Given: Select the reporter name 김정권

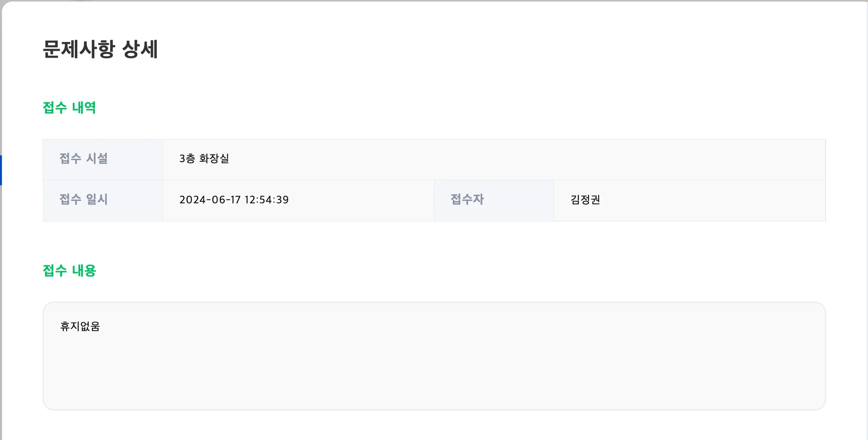Looking at the screenshot, I should click(x=585, y=199).
